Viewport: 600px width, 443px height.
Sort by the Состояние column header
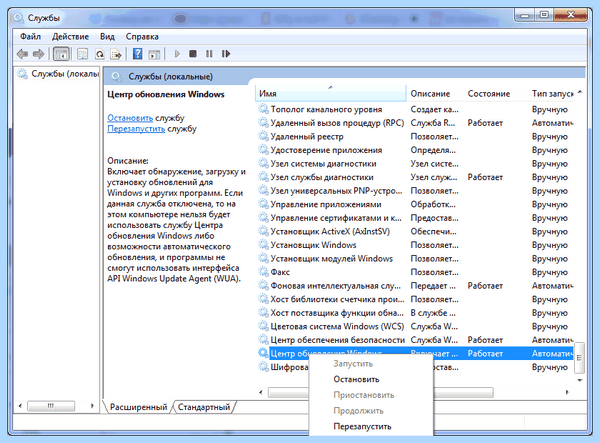point(496,94)
